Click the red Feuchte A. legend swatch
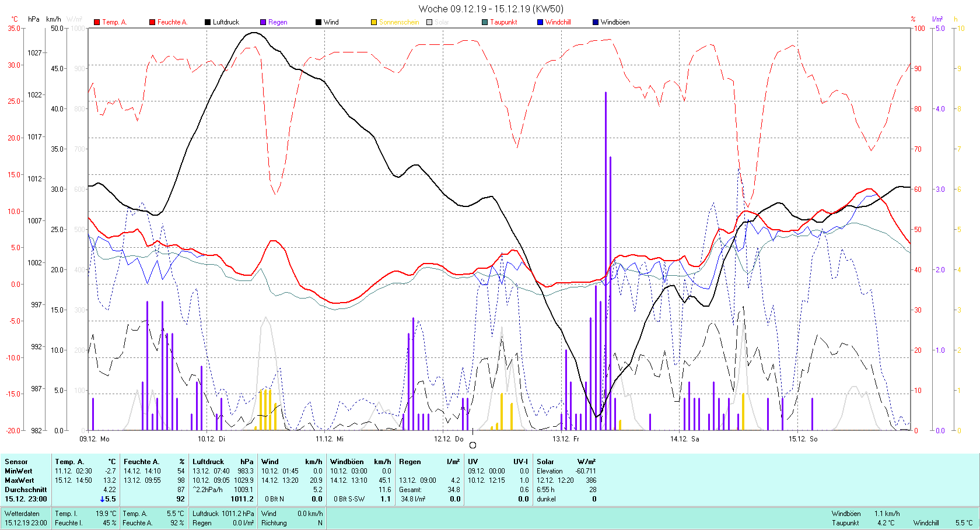The height and width of the screenshot is (530, 980). pos(152,22)
